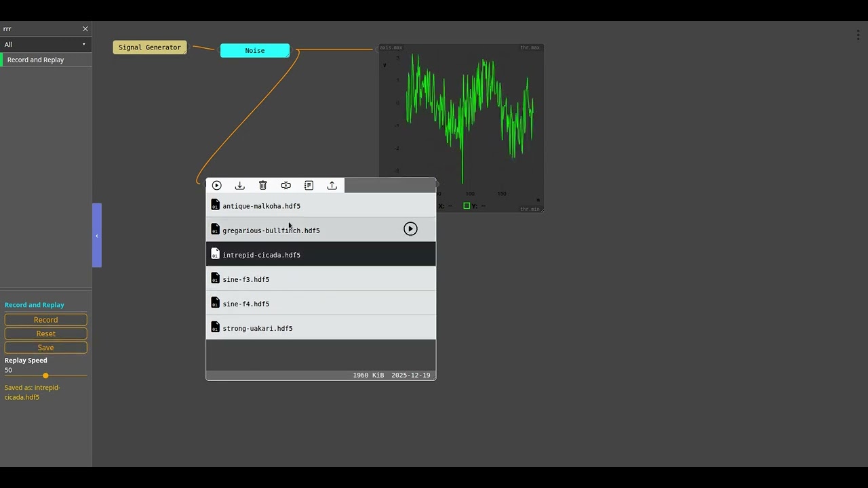Open the All category dropdown
The height and width of the screenshot is (488, 868).
click(46, 44)
